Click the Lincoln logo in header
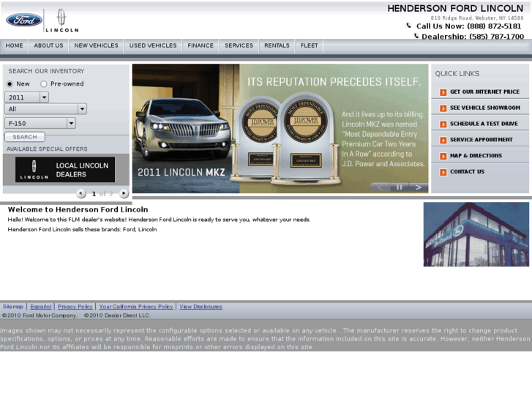The height and width of the screenshot is (399, 532). click(61, 20)
